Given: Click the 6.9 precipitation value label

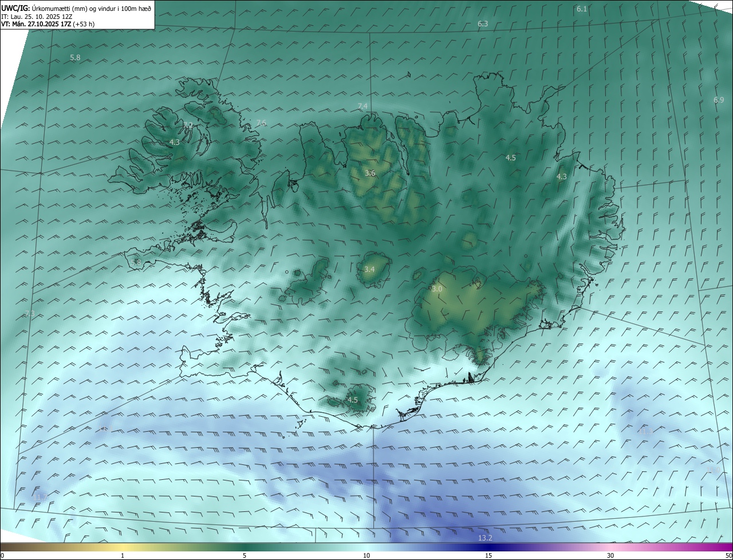Looking at the screenshot, I should pos(719,100).
